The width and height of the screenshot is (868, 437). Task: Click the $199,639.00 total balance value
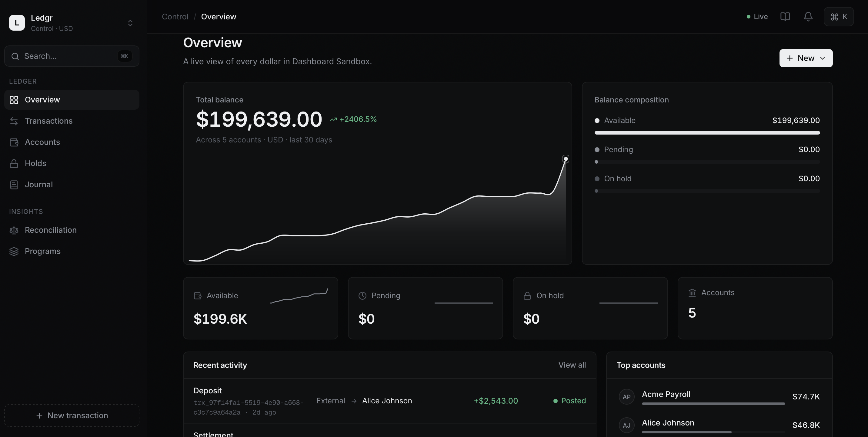pyautogui.click(x=259, y=119)
